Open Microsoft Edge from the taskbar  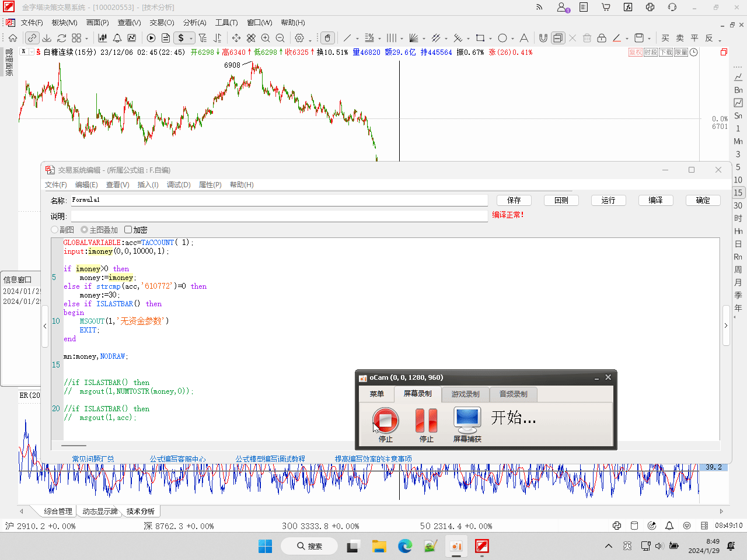(x=405, y=546)
